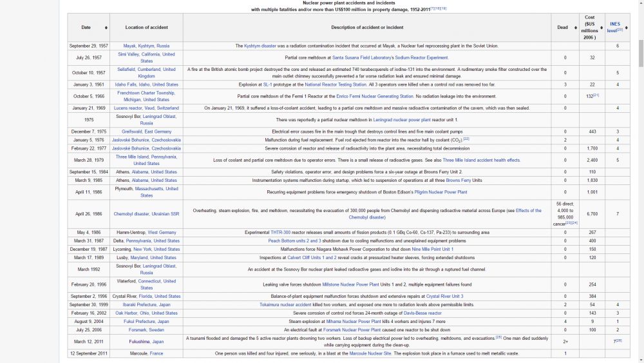
Task: Open reference 21 beside cost 132
Action: click(x=596, y=95)
